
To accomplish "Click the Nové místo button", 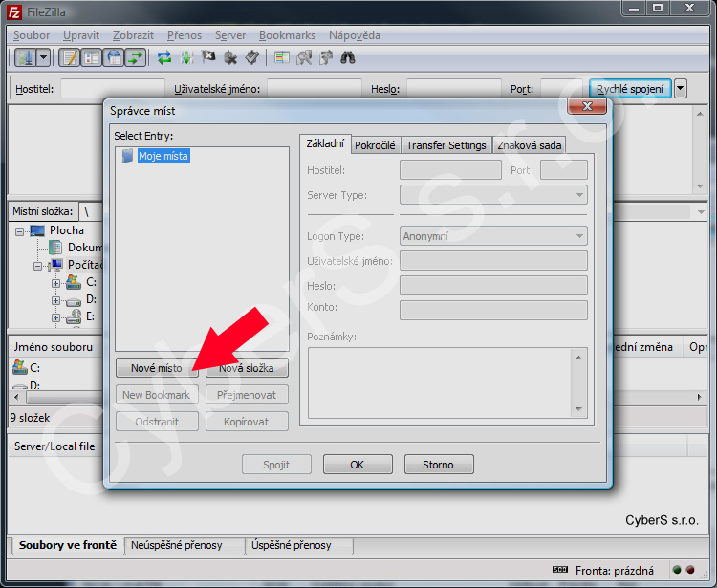I will 157,368.
